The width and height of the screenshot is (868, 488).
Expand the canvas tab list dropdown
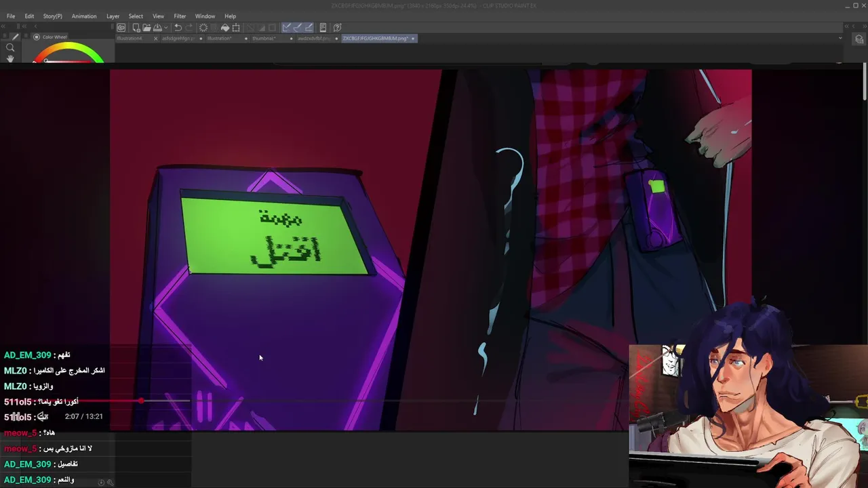point(840,38)
